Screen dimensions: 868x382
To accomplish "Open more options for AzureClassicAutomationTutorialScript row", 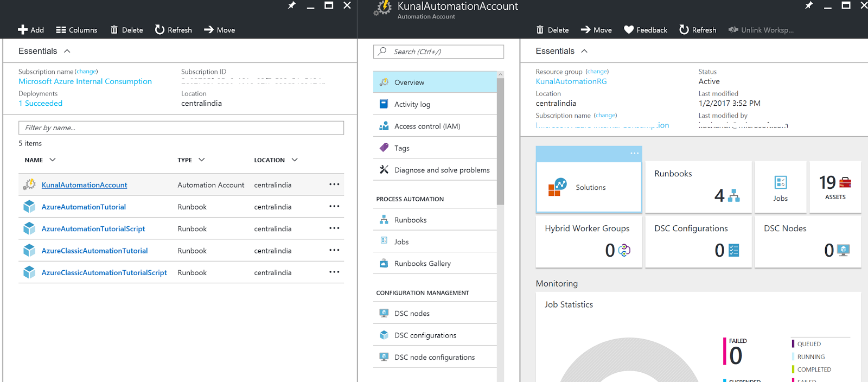I will click(x=334, y=272).
